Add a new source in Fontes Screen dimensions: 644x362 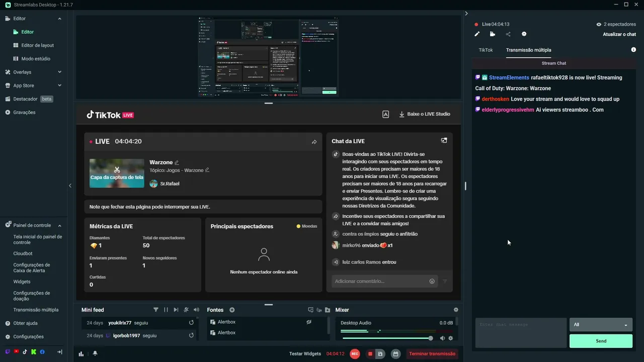232,310
